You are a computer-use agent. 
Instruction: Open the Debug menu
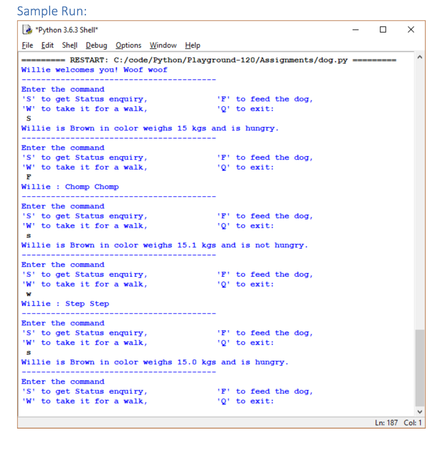click(96, 46)
